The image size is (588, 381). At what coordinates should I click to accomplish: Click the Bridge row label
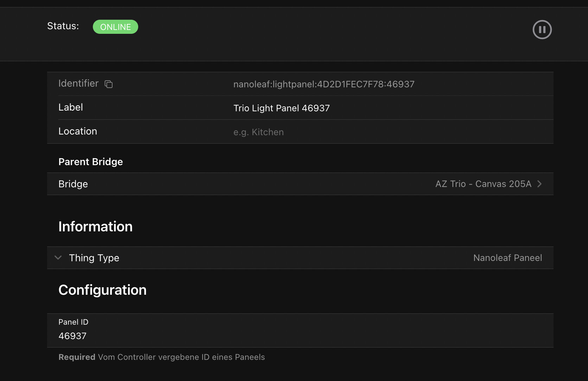pos(73,184)
